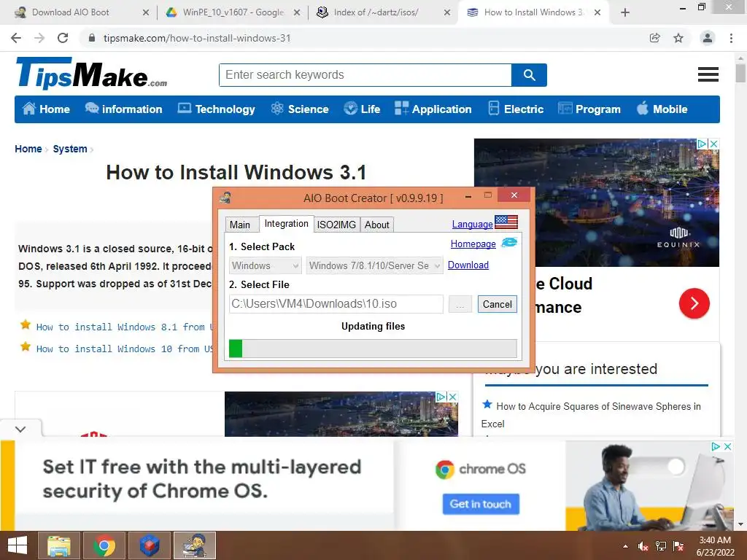
Task: Open Chrome's three-dot menu
Action: coord(731,38)
